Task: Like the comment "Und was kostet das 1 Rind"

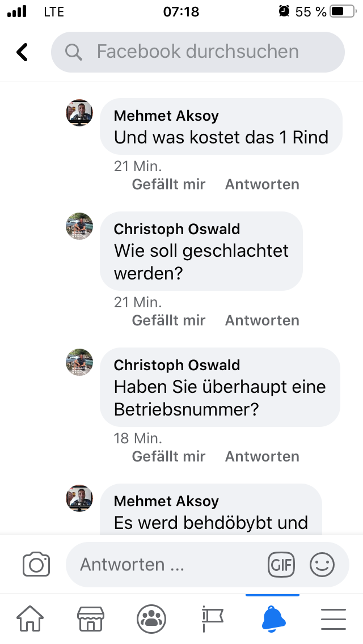Action: (168, 184)
